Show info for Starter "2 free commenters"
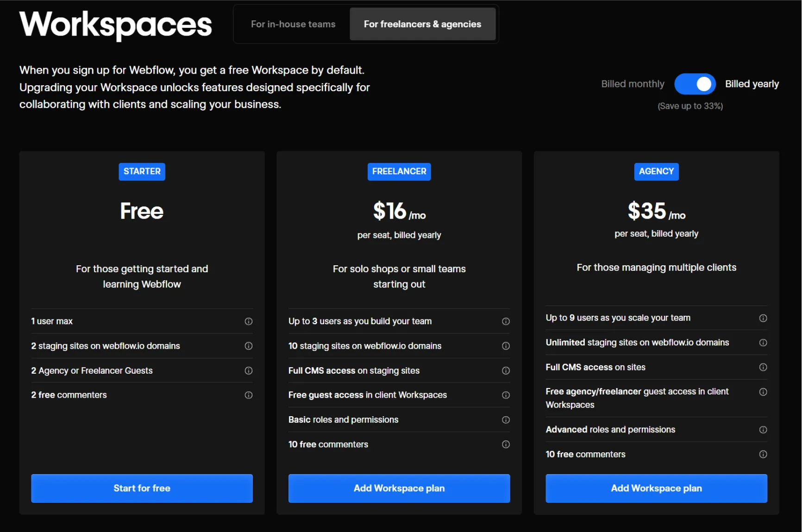The image size is (802, 532). (249, 395)
